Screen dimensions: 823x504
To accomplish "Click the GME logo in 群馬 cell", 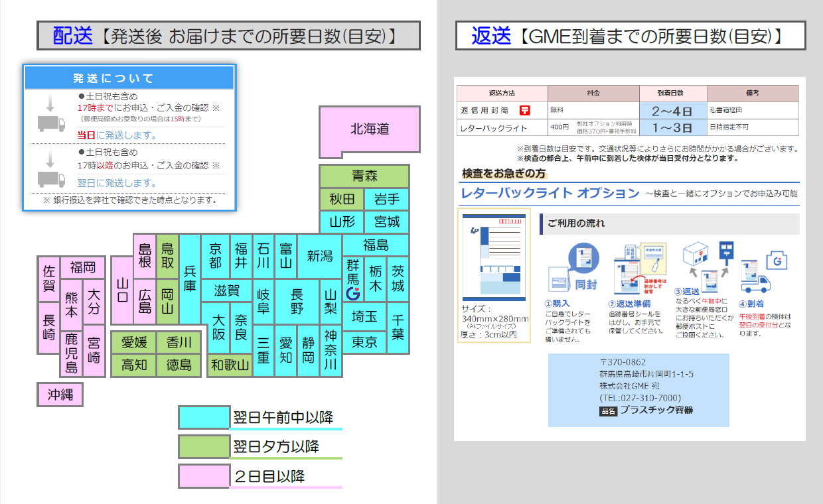I will pos(353,293).
